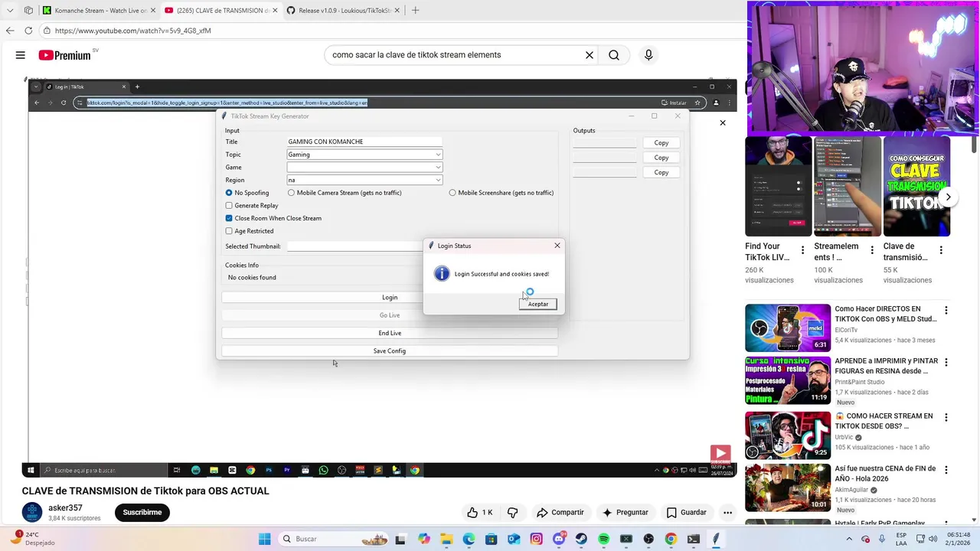Open Discord from taskbar
Screen dimensions: 980x551
[559, 539]
